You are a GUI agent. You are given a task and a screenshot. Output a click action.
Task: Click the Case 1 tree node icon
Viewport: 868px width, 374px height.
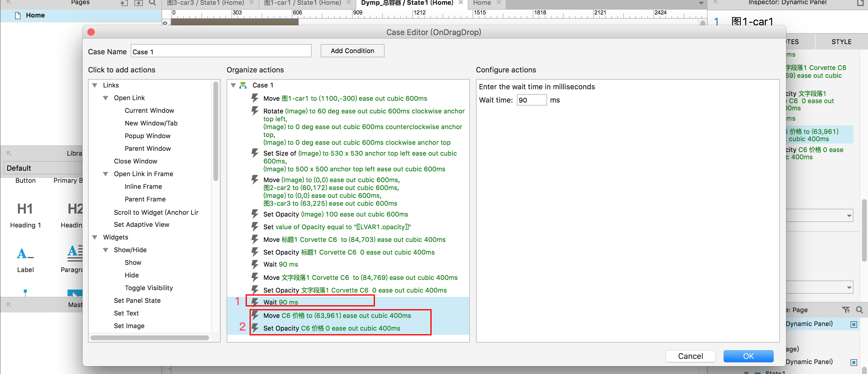243,85
